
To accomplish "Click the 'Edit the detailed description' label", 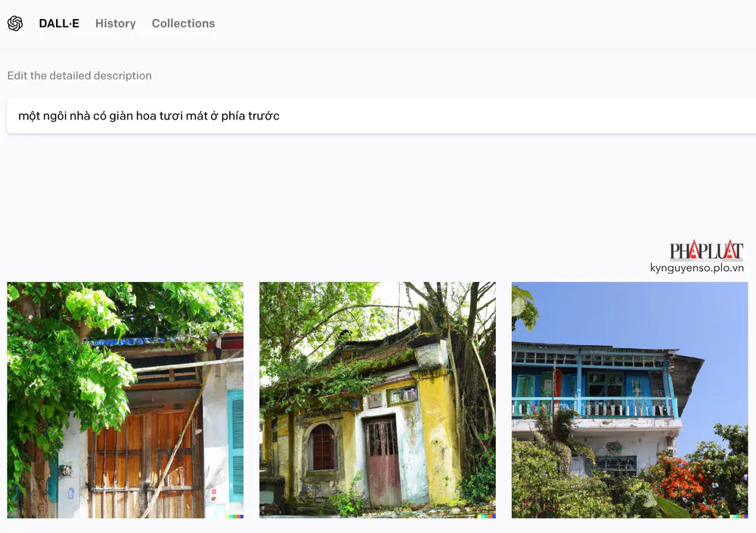I will 79,76.
